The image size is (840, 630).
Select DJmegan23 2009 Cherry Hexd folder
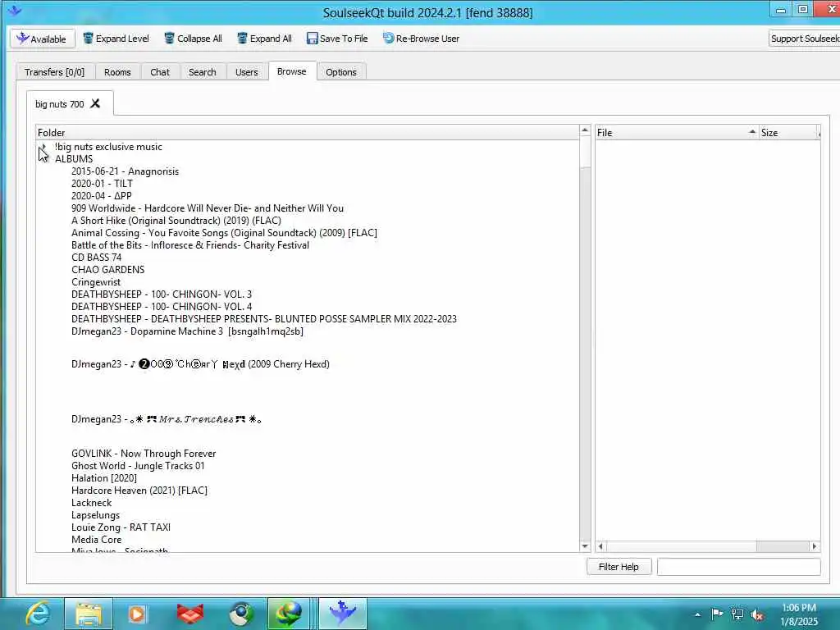200,364
